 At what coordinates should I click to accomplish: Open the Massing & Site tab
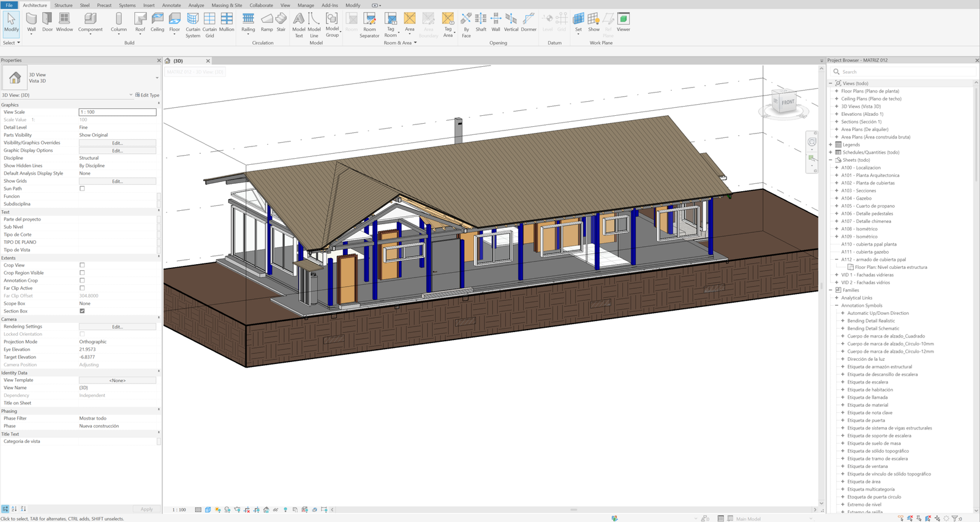tap(227, 5)
